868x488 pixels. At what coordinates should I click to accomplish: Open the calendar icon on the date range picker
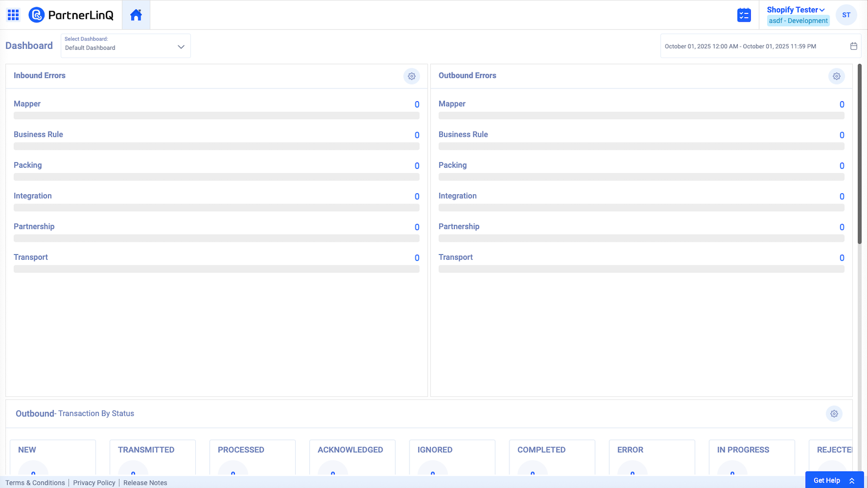pyautogui.click(x=853, y=46)
